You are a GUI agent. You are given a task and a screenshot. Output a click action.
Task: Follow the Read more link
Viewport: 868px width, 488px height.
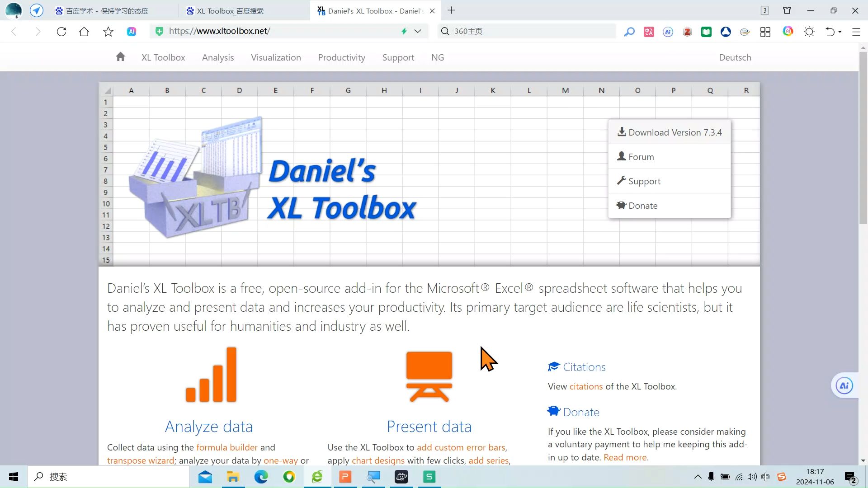[x=625, y=457]
